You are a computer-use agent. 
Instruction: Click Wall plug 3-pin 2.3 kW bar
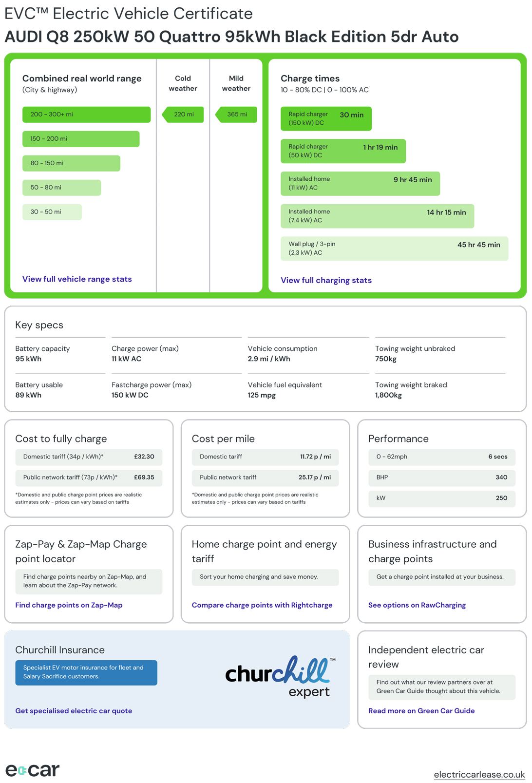pos(394,248)
